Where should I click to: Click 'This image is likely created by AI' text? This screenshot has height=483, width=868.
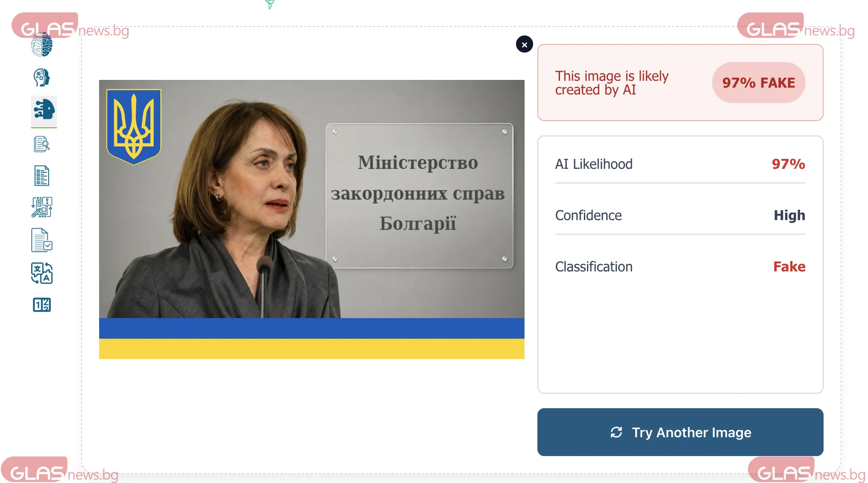click(x=612, y=82)
